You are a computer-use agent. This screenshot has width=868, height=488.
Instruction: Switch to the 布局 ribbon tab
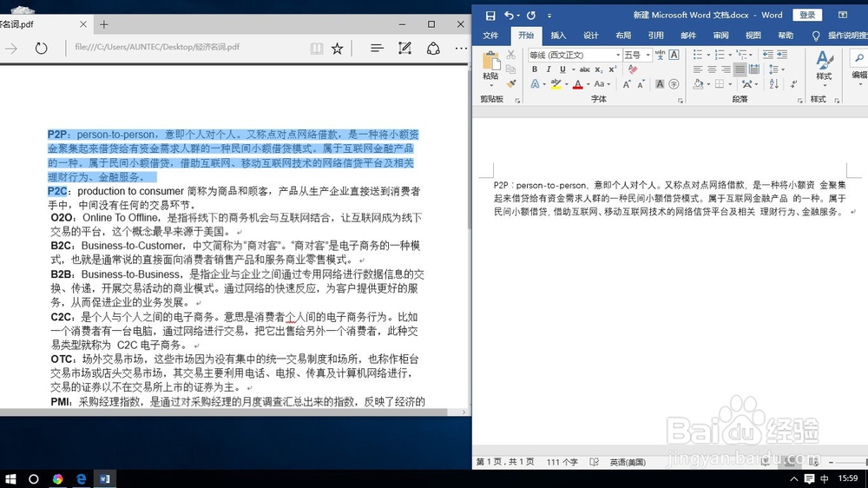(623, 36)
